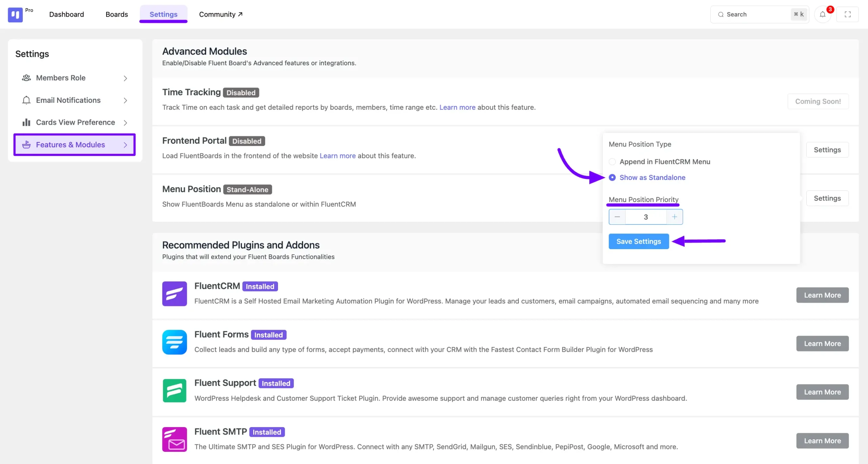Expand Members Role chevron
The height and width of the screenshot is (464, 868).
coord(125,78)
